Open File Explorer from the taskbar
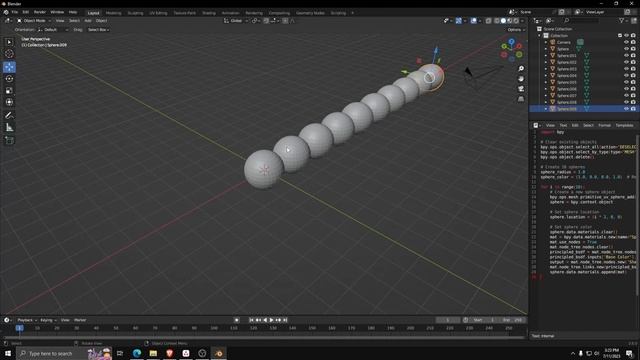 153,353
